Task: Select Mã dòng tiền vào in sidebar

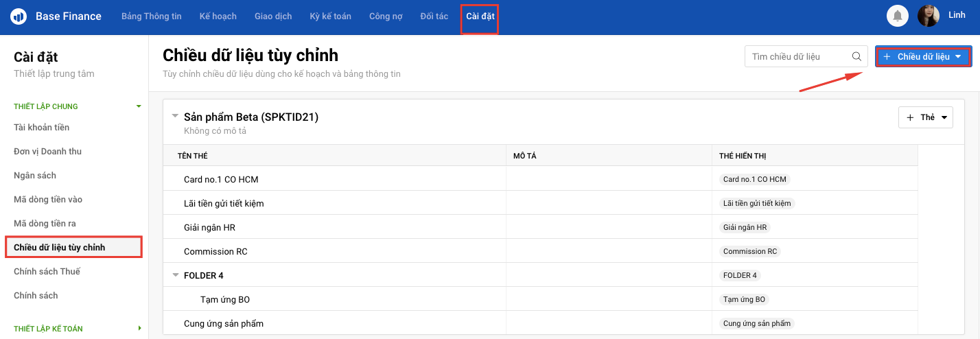Action: (48, 199)
